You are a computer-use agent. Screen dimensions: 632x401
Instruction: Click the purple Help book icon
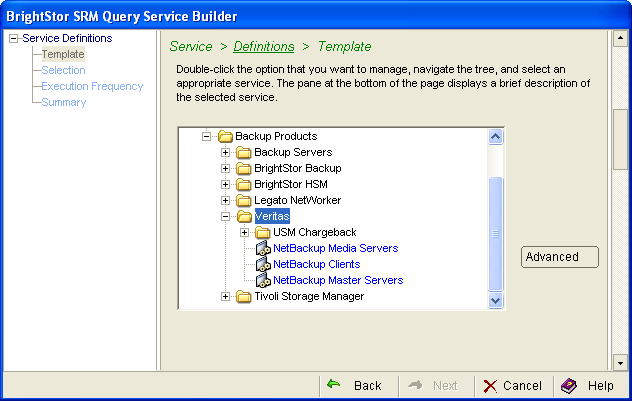click(569, 386)
